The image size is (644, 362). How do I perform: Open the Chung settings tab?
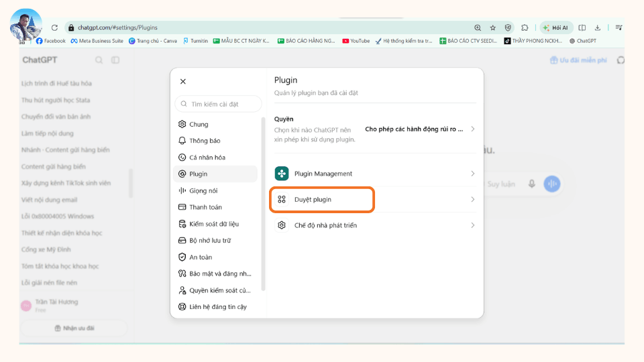[x=215, y=124]
